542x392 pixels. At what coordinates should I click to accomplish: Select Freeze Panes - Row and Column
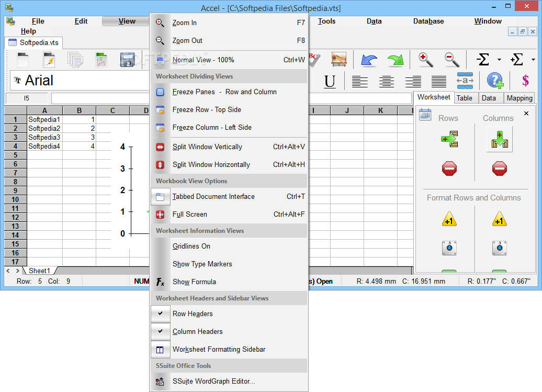(x=229, y=92)
